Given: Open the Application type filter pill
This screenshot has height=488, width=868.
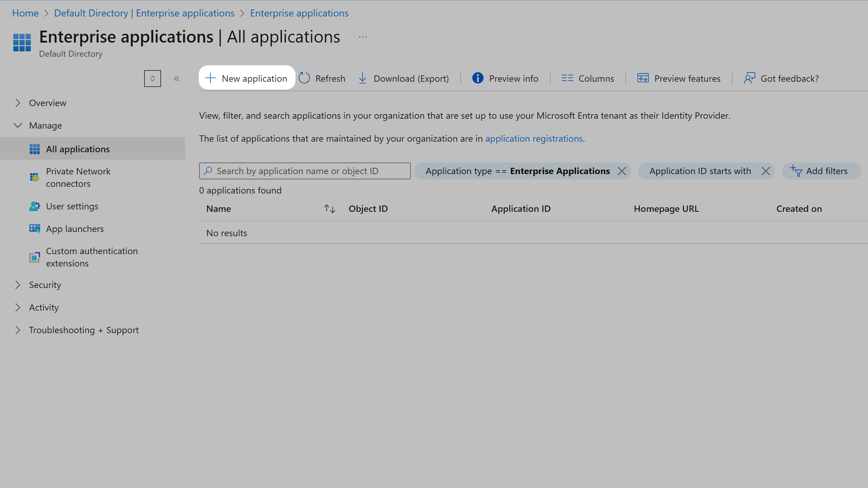Looking at the screenshot, I should 518,171.
